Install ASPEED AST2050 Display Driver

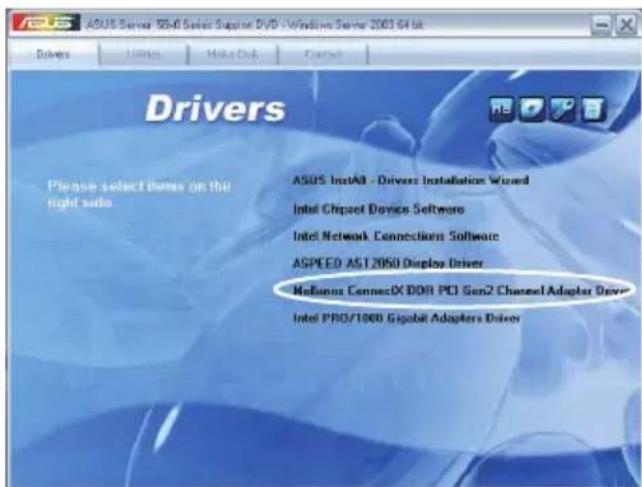click(388, 263)
